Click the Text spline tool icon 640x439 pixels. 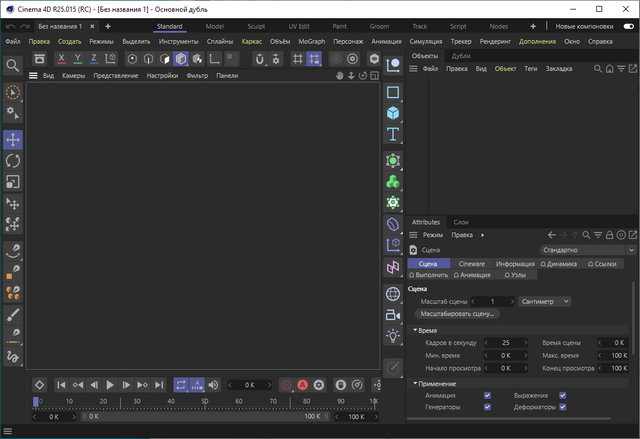tap(393, 134)
